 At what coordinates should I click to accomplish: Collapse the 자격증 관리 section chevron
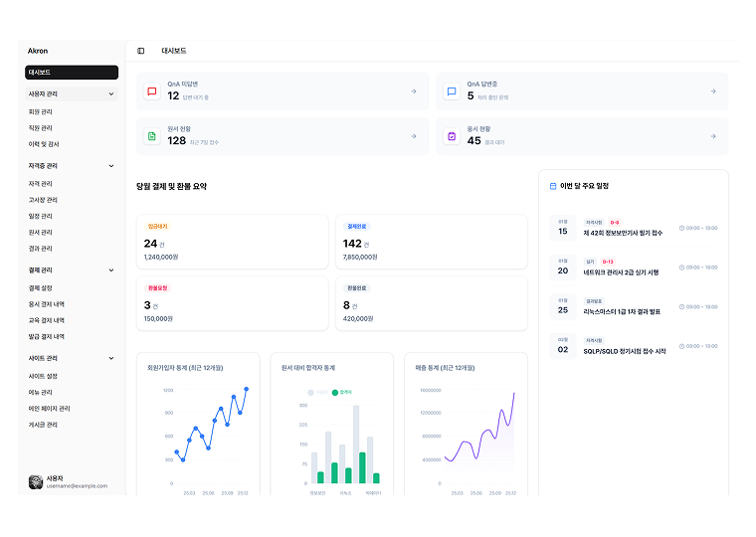tap(110, 166)
